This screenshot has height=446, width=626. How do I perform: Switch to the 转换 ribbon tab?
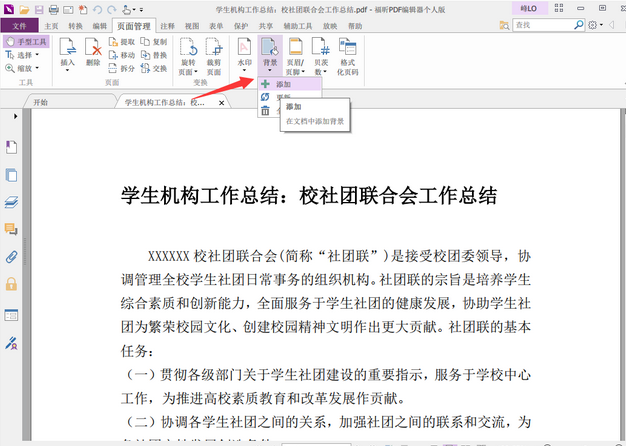pyautogui.click(x=75, y=26)
